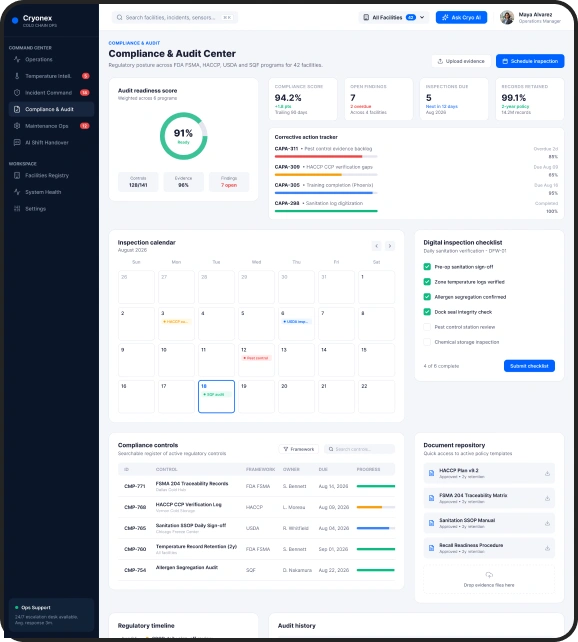The height and width of the screenshot is (642, 578).
Task: Click the Maintenance Ops gear icon
Action: click(17, 126)
